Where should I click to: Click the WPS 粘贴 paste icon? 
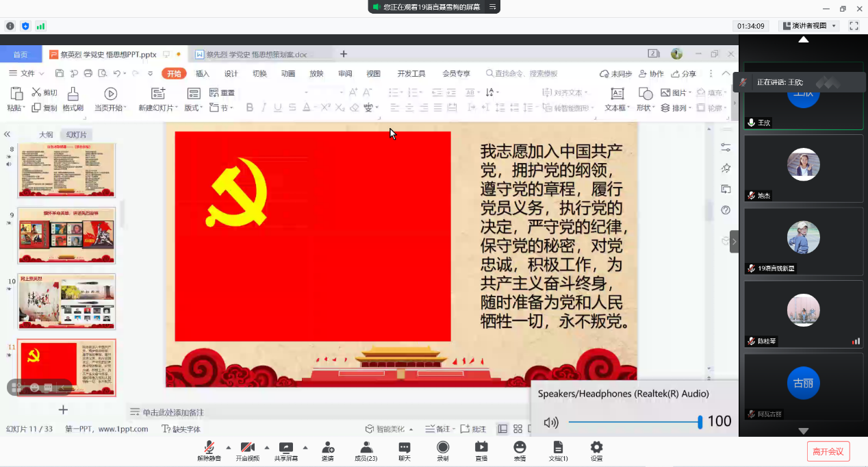15,94
